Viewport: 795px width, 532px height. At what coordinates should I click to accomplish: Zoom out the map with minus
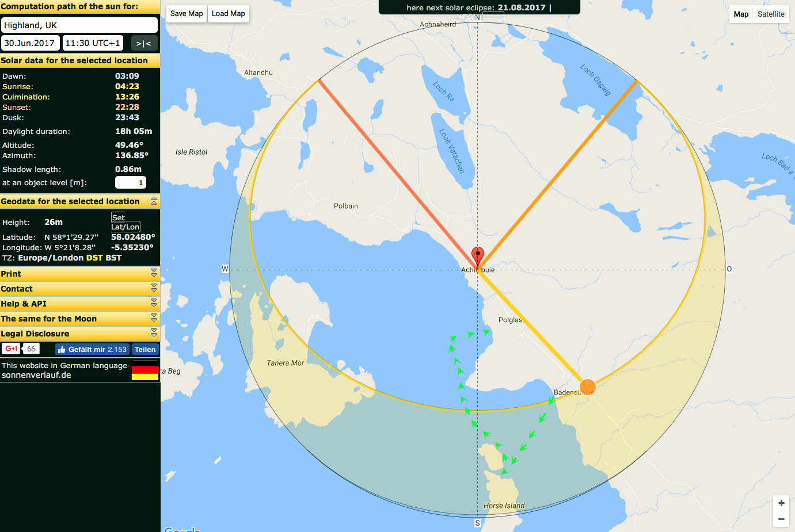tap(781, 519)
